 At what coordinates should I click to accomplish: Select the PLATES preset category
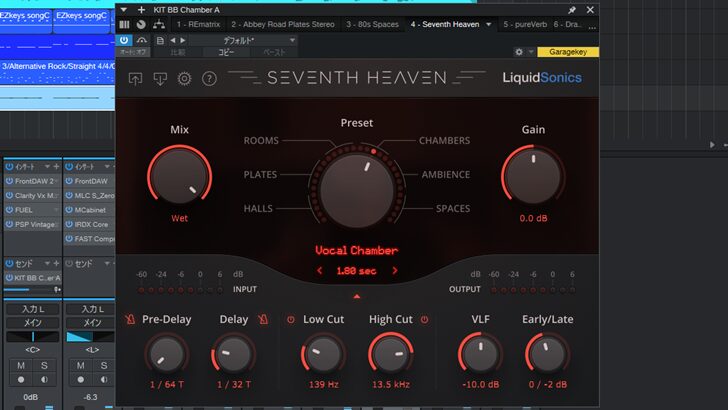(x=260, y=175)
